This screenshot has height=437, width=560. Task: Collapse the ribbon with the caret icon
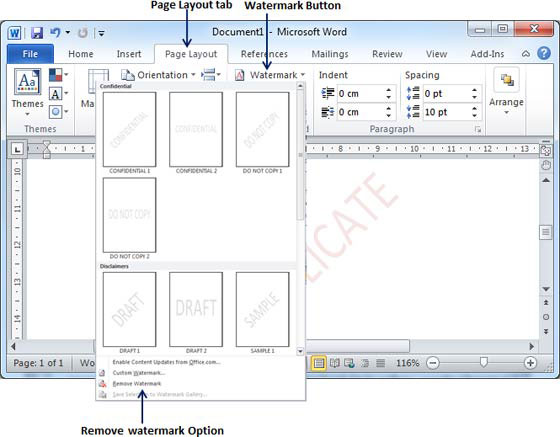[526, 54]
